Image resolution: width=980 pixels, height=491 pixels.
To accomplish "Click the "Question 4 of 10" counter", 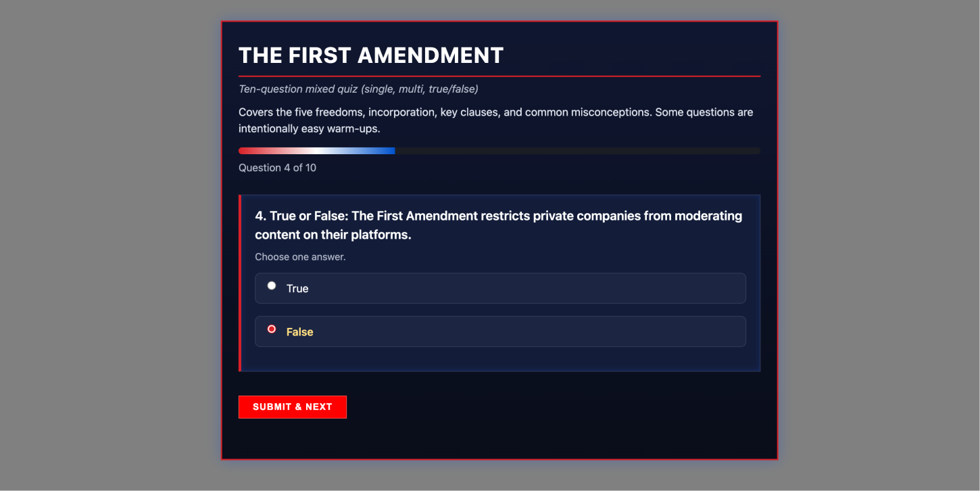I will [x=277, y=168].
